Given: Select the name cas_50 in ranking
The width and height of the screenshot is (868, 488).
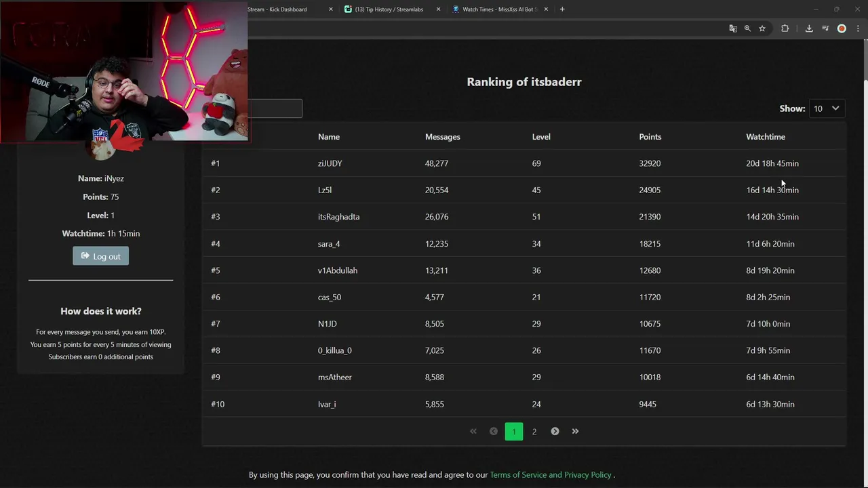Looking at the screenshot, I should click(330, 297).
